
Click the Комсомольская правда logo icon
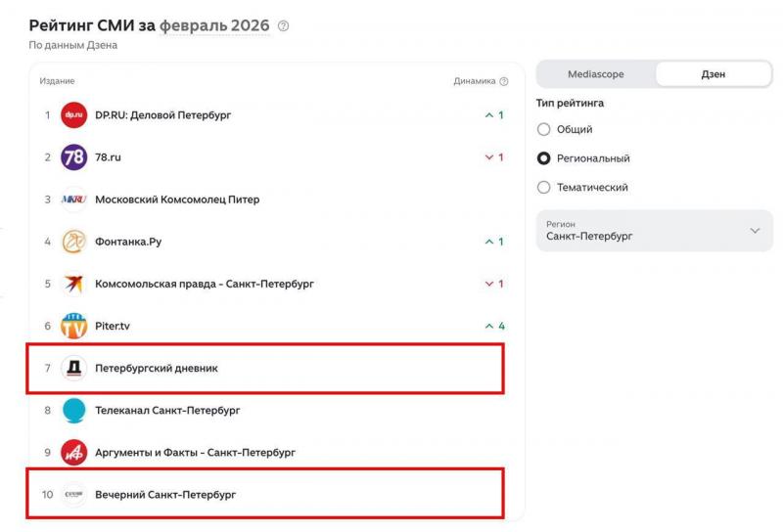(74, 284)
